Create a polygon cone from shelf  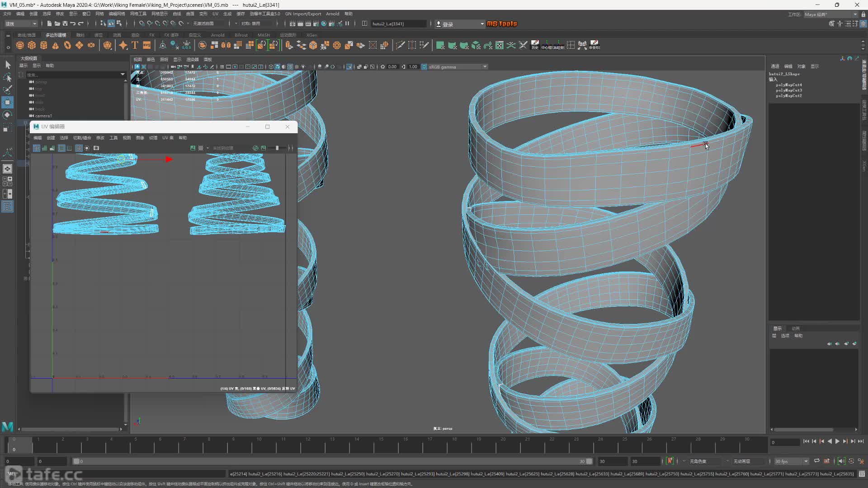coord(56,45)
